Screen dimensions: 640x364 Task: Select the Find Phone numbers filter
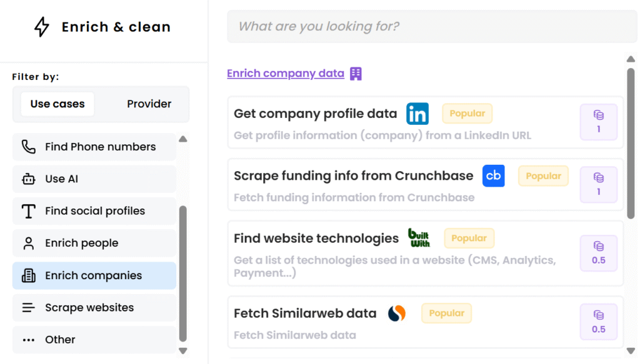pos(94,147)
